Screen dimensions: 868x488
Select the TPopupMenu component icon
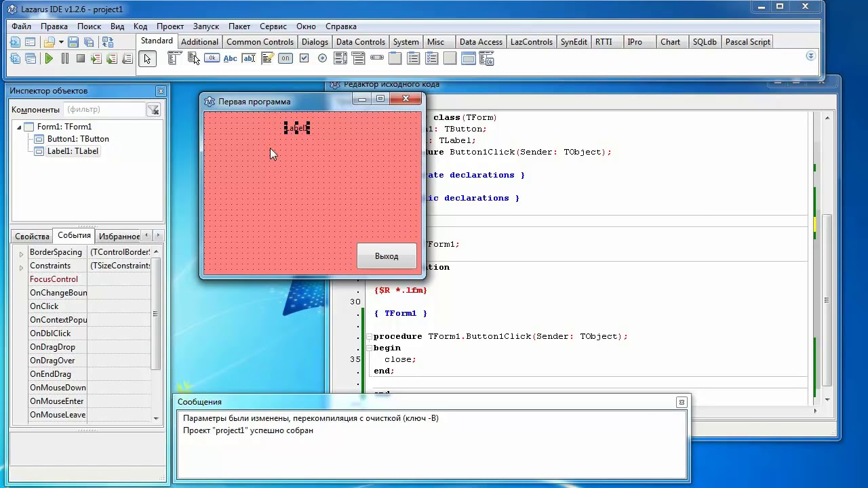point(193,58)
